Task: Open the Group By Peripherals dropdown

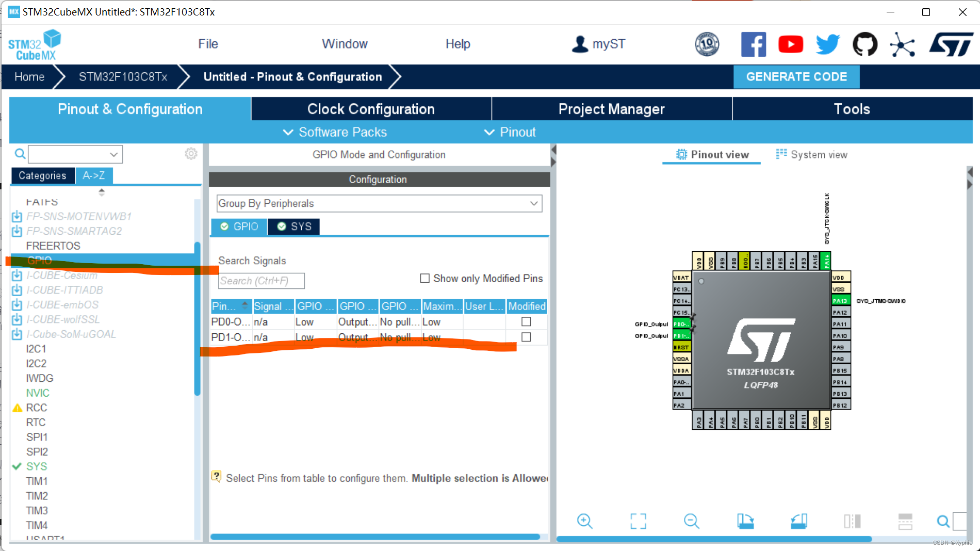Action: [379, 203]
